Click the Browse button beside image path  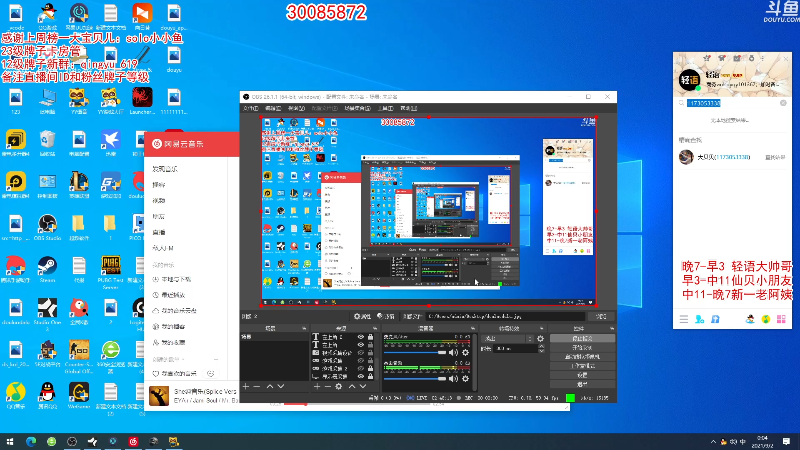(601, 316)
